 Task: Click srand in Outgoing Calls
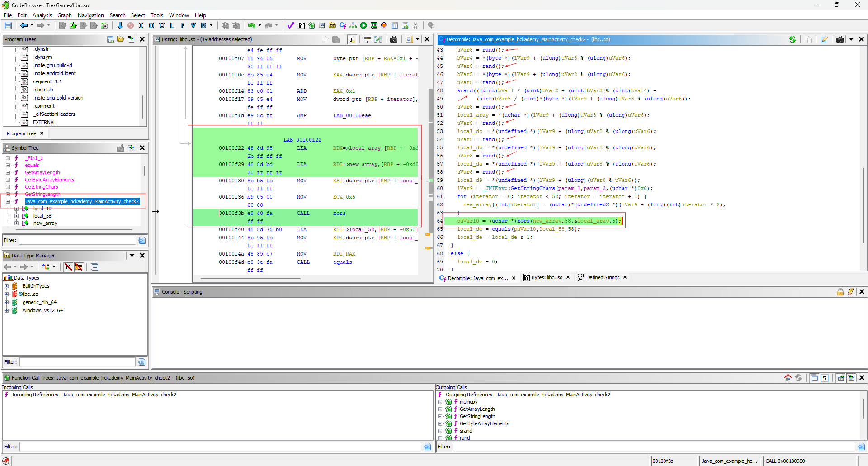pos(466,431)
